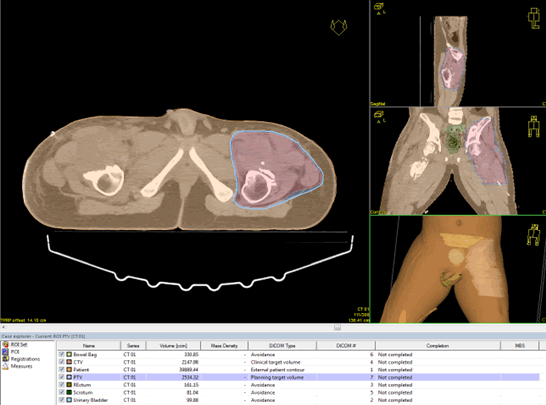Click Bowel Bag volume value 330.85
Screen dimensions: 546x405
coord(192,355)
